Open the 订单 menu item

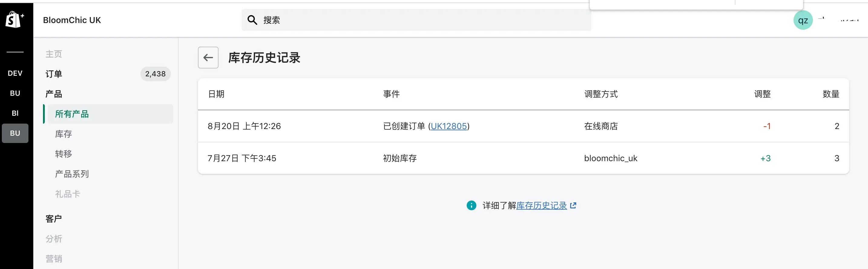tap(54, 74)
